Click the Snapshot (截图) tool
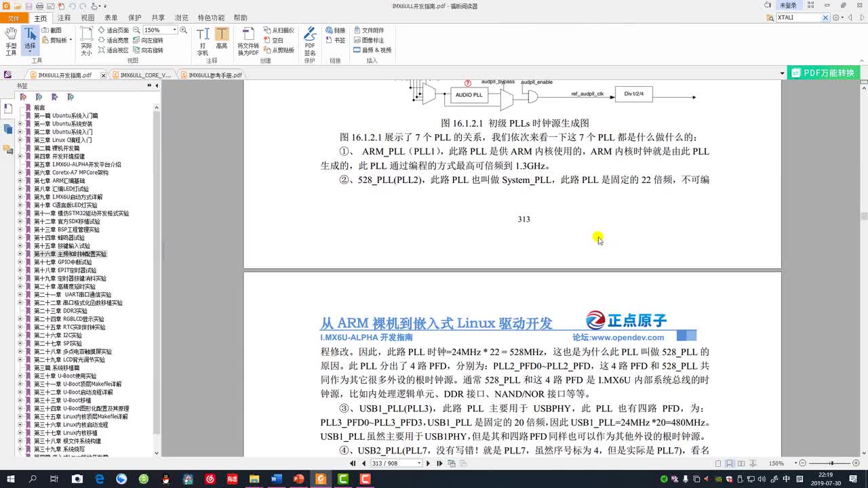This screenshot has height=488, width=868. tap(52, 30)
